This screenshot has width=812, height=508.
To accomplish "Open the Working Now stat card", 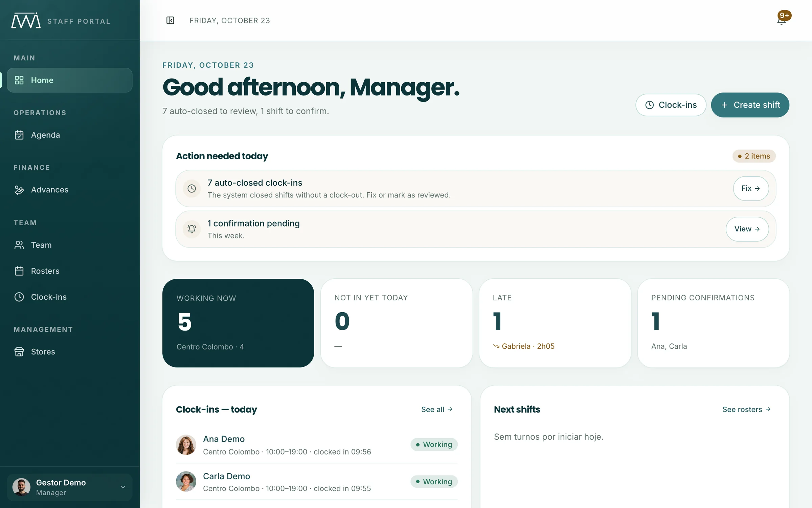I will [238, 323].
